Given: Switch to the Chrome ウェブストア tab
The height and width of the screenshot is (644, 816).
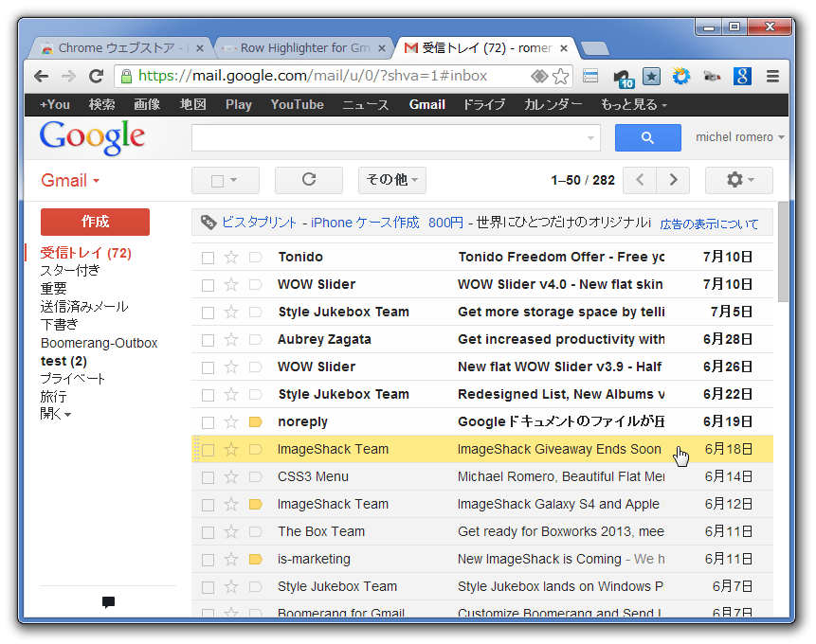Looking at the screenshot, I should (120, 48).
